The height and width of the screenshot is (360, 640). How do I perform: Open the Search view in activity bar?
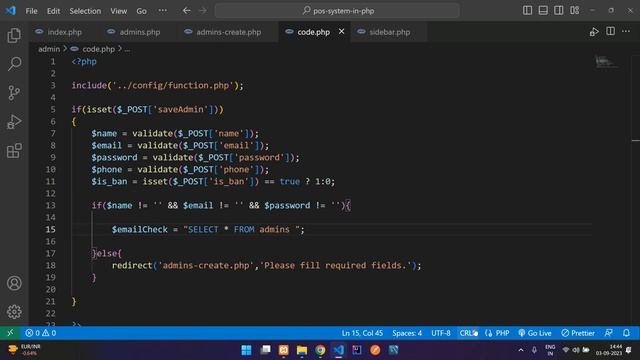[x=14, y=64]
